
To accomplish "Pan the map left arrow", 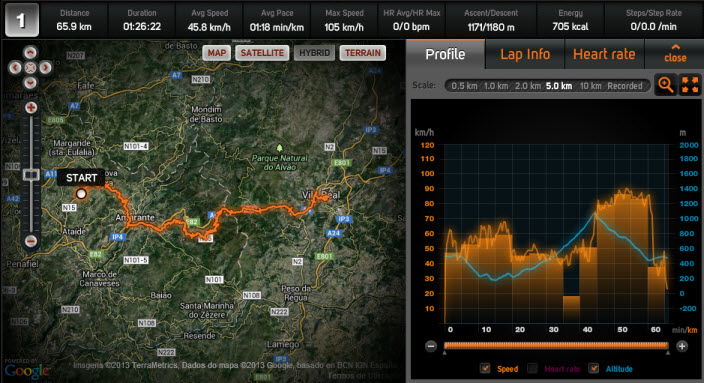I will coord(15,68).
